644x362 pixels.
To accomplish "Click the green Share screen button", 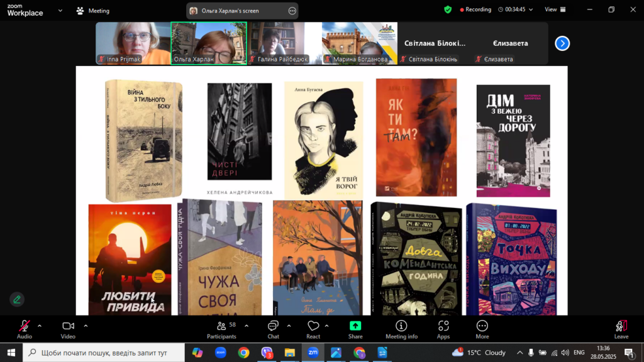I will pyautogui.click(x=355, y=329).
